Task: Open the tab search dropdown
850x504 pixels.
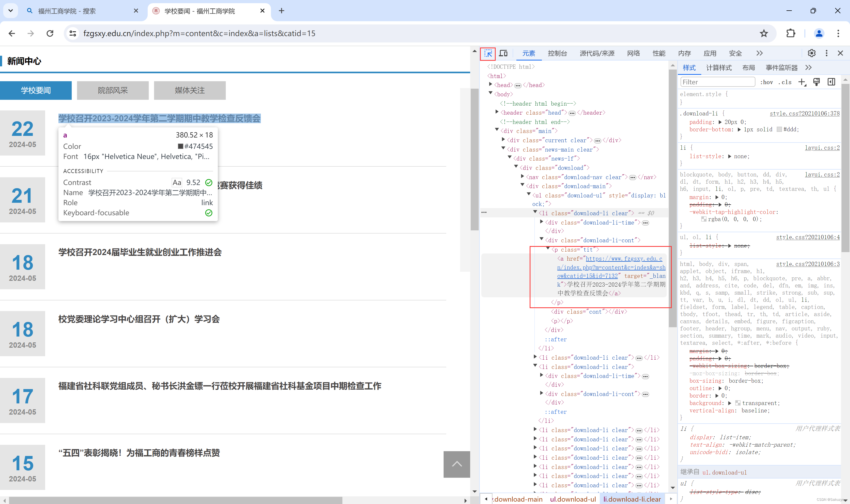Action: coord(11,11)
